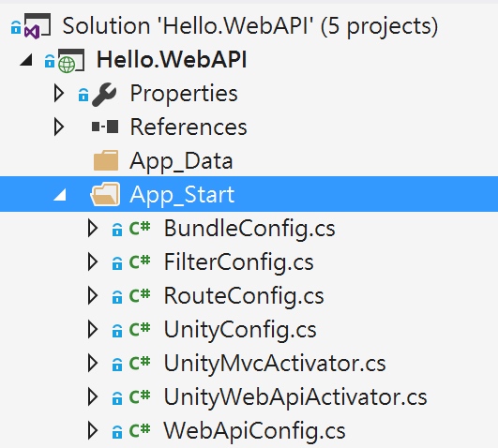
Task: Expand the References node
Action: 59,127
